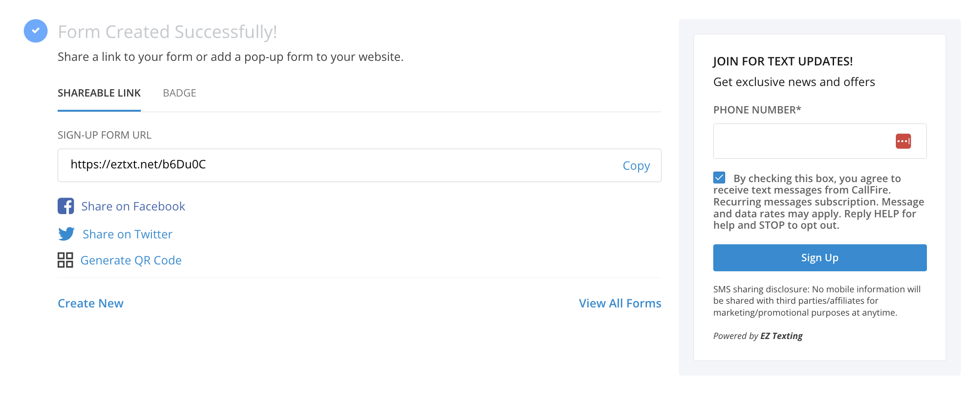The width and height of the screenshot is (980, 409).
Task: Click the QR code icon
Action: click(66, 259)
